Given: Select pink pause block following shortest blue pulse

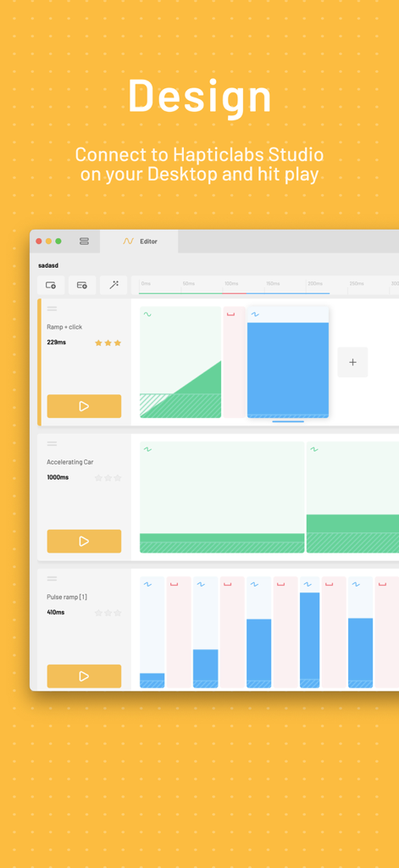Looking at the screenshot, I should point(179,632).
